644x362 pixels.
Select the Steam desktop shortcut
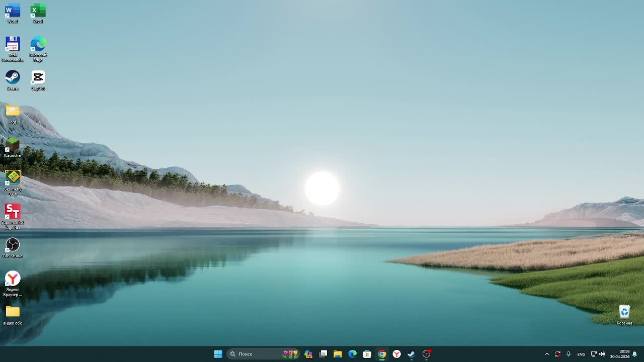tap(13, 80)
